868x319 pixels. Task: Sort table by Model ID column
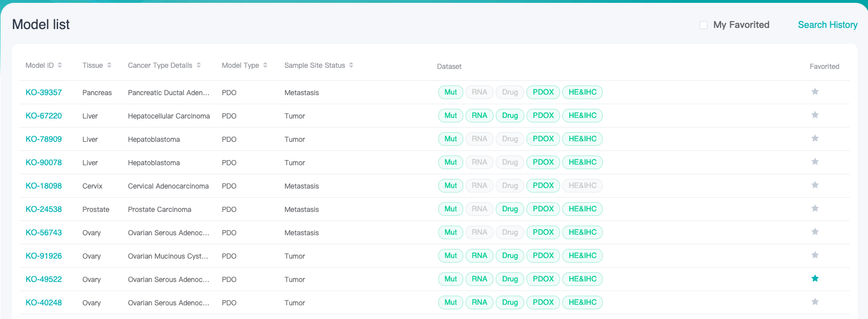click(60, 66)
